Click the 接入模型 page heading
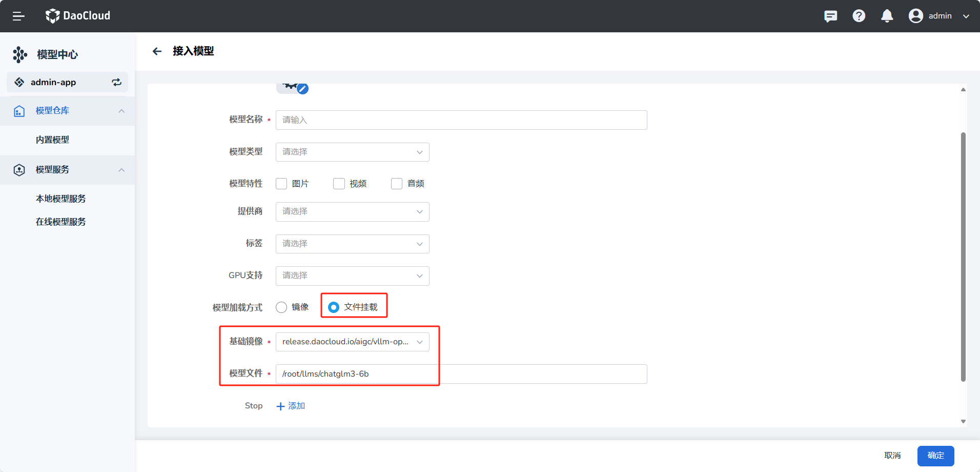This screenshot has width=980, height=472. coord(193,51)
